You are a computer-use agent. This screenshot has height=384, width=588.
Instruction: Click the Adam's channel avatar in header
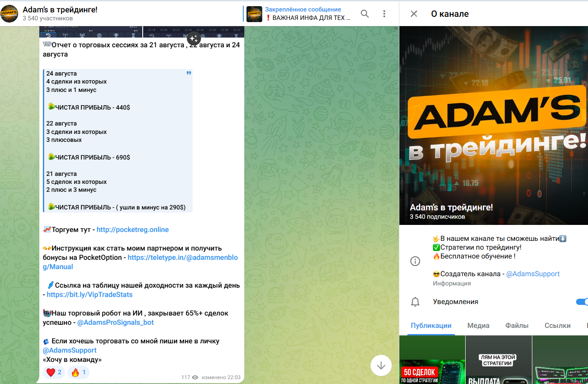pos(10,14)
